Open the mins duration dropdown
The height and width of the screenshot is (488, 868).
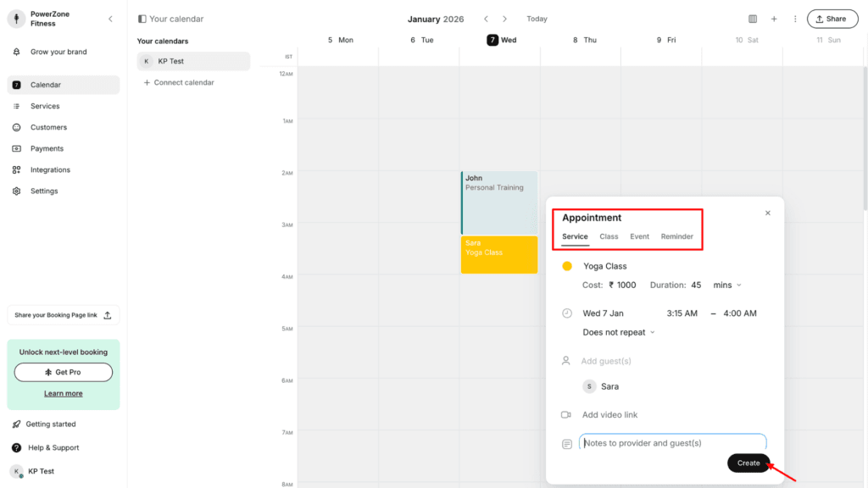[x=726, y=285]
